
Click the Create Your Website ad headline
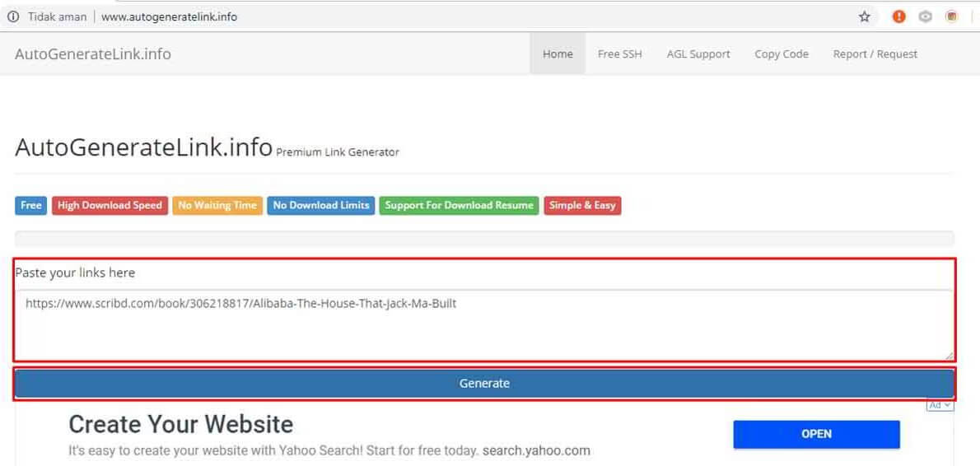(180, 425)
